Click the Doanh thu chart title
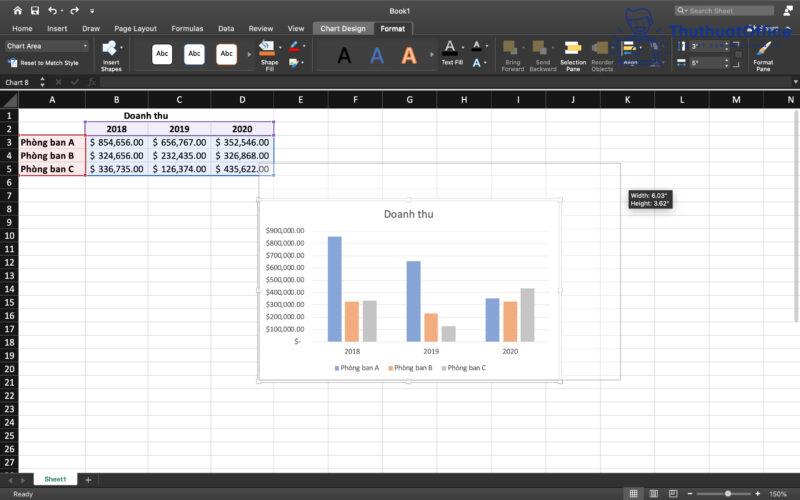 (408, 214)
